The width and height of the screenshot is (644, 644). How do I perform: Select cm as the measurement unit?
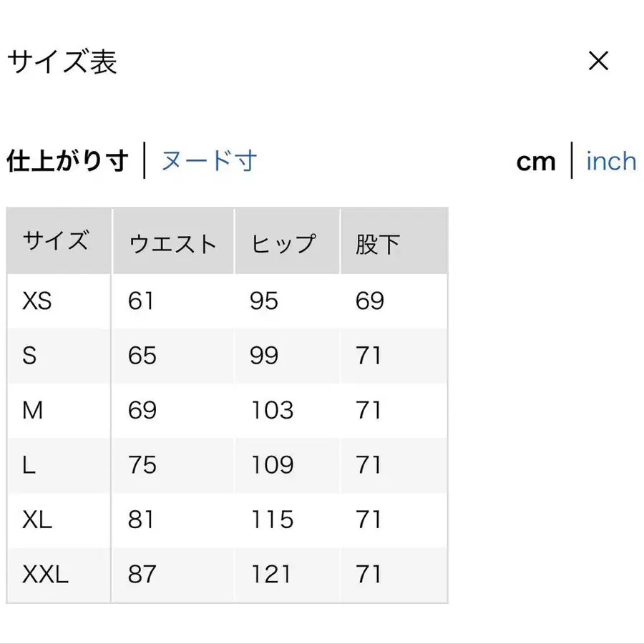pos(536,162)
